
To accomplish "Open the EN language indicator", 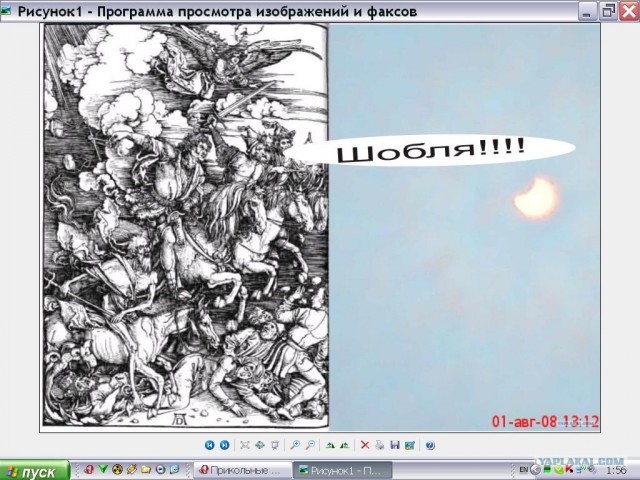I will point(524,470).
